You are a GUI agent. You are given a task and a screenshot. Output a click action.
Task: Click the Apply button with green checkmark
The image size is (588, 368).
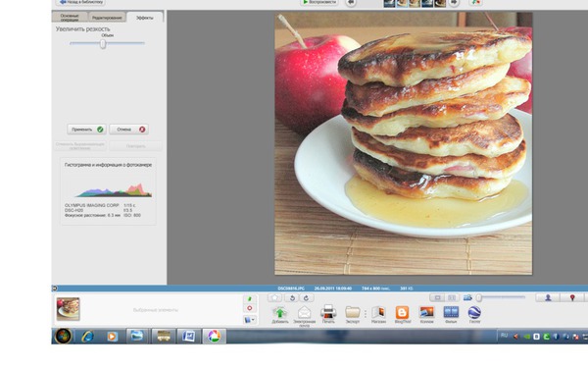tap(86, 130)
